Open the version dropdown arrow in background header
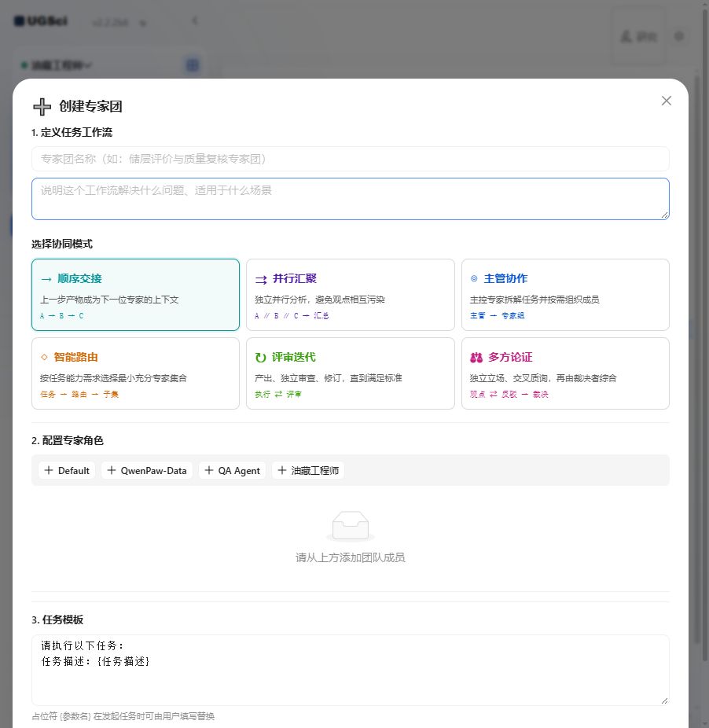This screenshot has height=728, width=709. click(x=143, y=23)
